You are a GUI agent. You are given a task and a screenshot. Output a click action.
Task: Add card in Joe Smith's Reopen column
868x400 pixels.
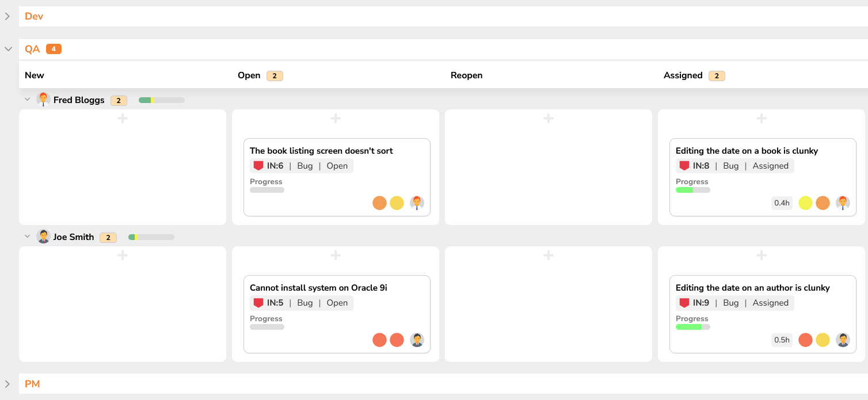tap(549, 256)
